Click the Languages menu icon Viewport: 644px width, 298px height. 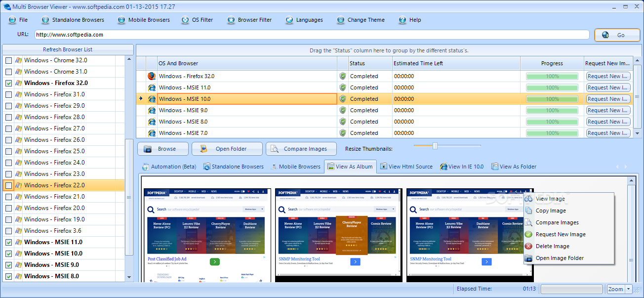click(x=289, y=20)
